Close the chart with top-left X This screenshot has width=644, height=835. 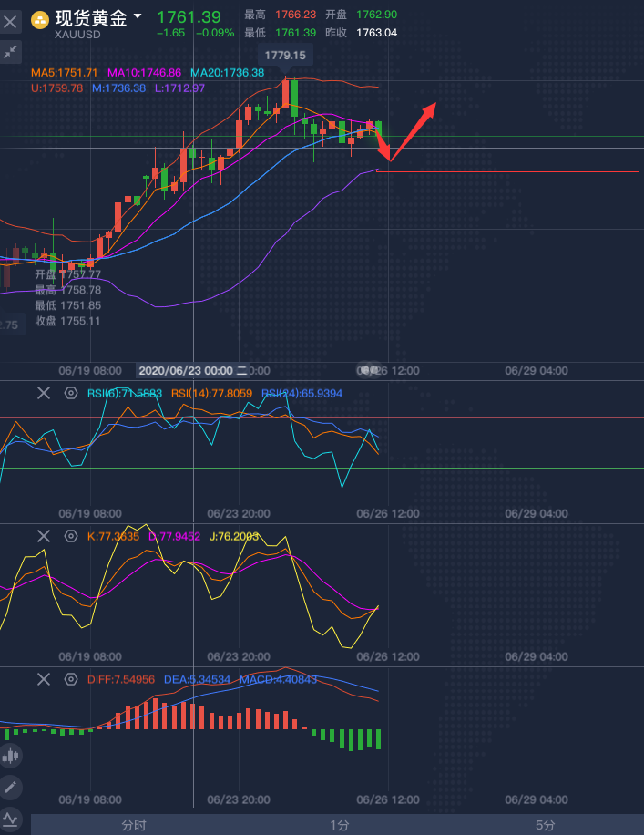12,18
